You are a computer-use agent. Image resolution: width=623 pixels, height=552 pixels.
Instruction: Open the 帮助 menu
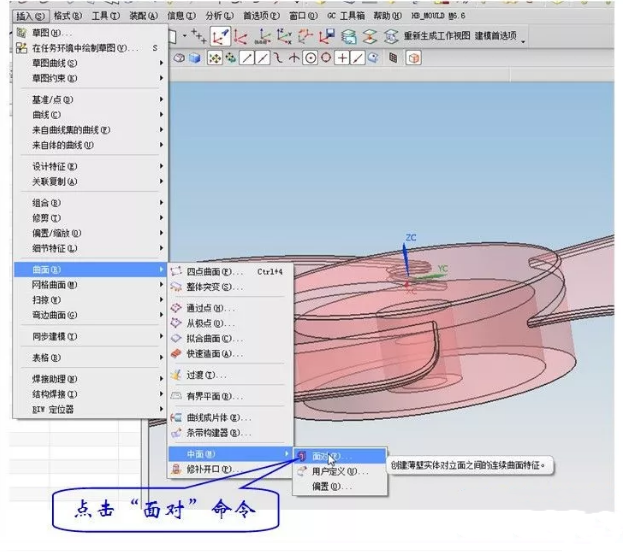[x=387, y=16]
